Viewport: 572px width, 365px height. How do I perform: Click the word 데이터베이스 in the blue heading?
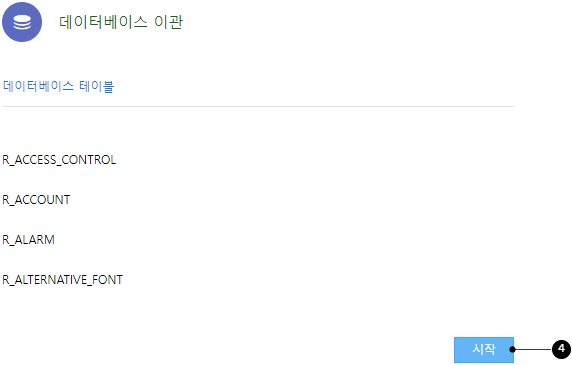tap(38, 86)
